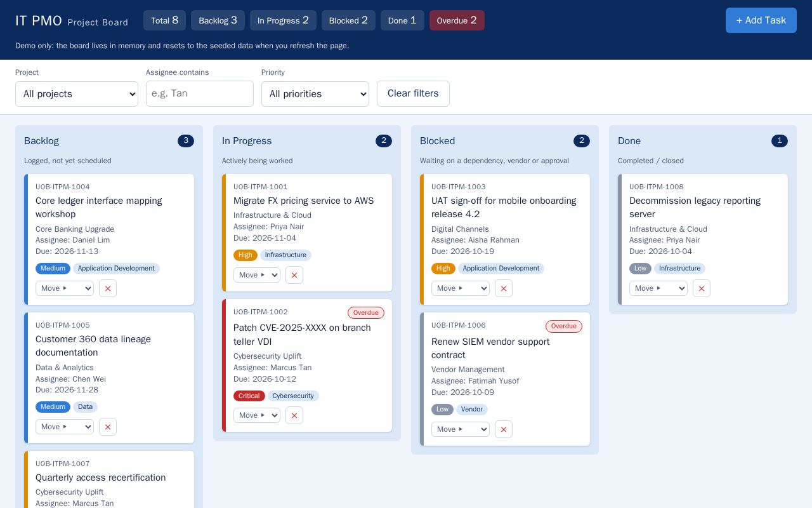The height and width of the screenshot is (508, 812).
Task: Click the Data category tag
Action: (x=85, y=407)
